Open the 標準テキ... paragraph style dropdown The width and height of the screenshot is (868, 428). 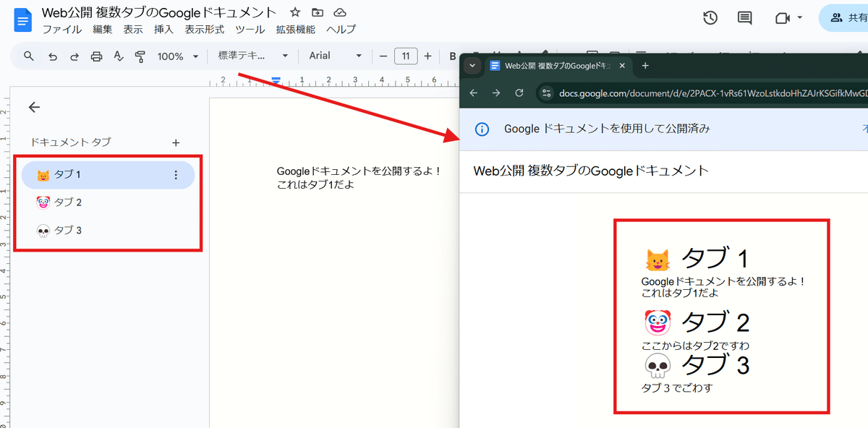(253, 56)
